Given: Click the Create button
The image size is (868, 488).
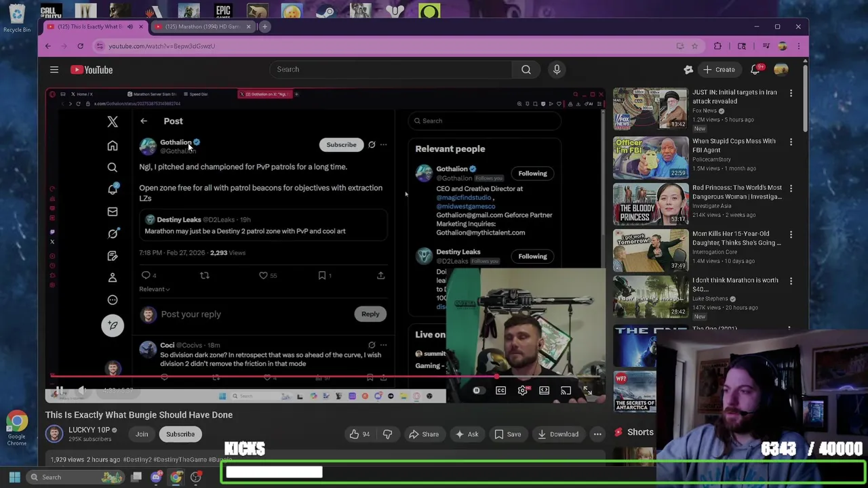Looking at the screenshot, I should point(719,69).
